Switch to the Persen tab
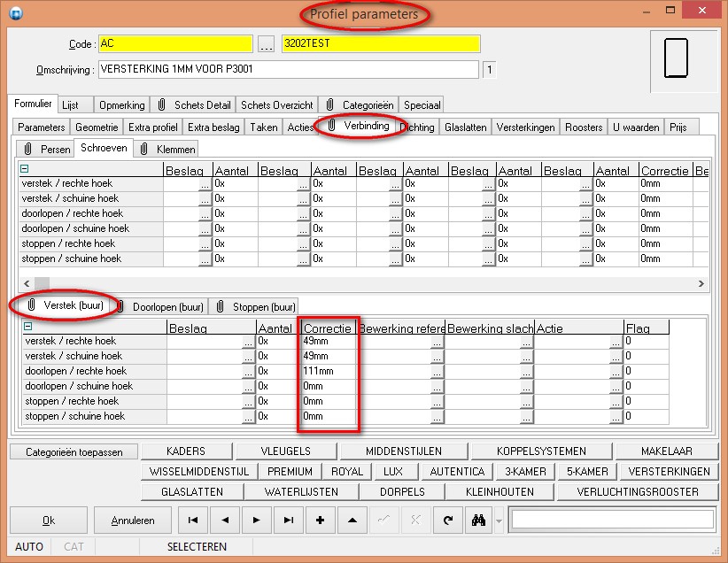This screenshot has height=563, width=728. click(x=47, y=150)
